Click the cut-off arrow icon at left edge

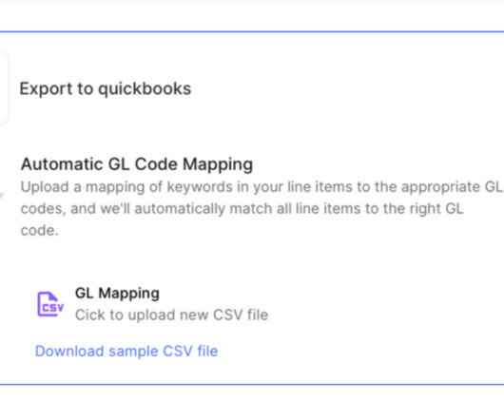click(x=2, y=195)
